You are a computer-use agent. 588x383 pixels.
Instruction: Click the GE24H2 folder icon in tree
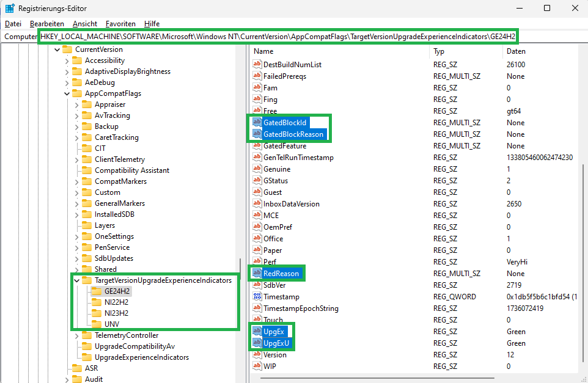(x=97, y=291)
